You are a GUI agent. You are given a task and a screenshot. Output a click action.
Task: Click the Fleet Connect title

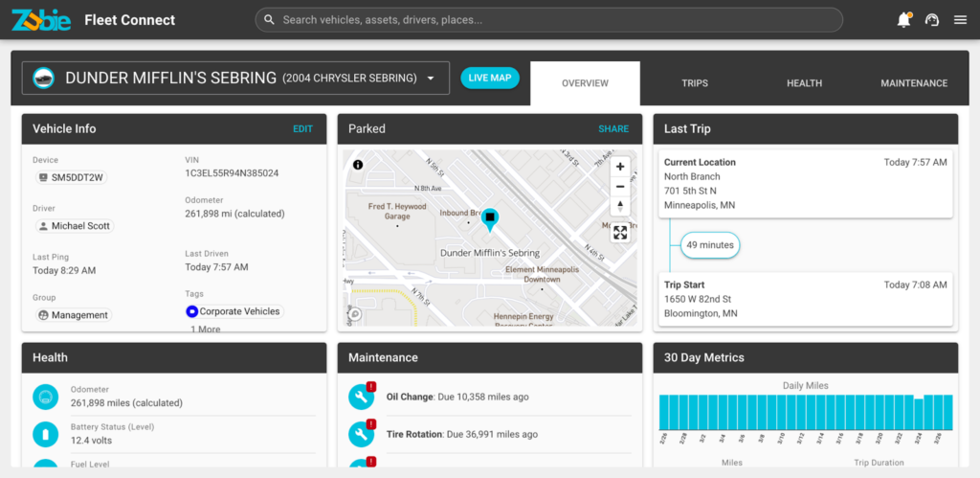[x=130, y=20]
